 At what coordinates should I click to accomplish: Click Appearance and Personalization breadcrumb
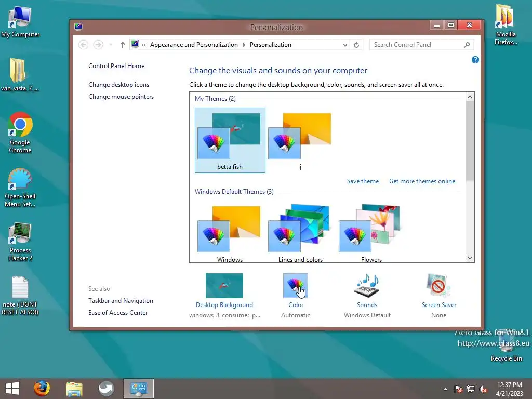pyautogui.click(x=194, y=45)
